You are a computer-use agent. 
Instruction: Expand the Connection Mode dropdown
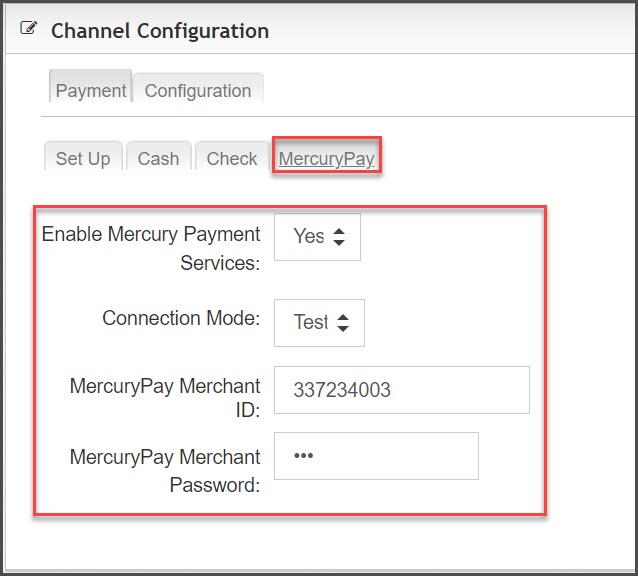(x=319, y=323)
